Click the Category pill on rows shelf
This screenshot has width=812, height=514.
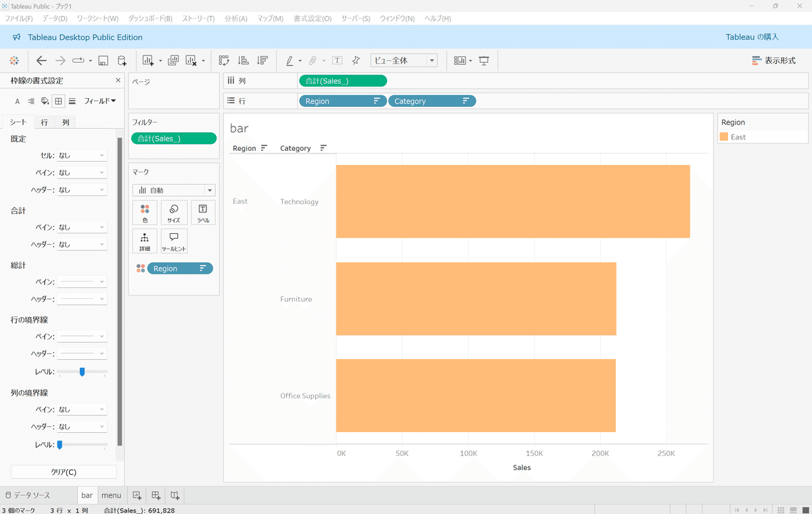pyautogui.click(x=432, y=101)
